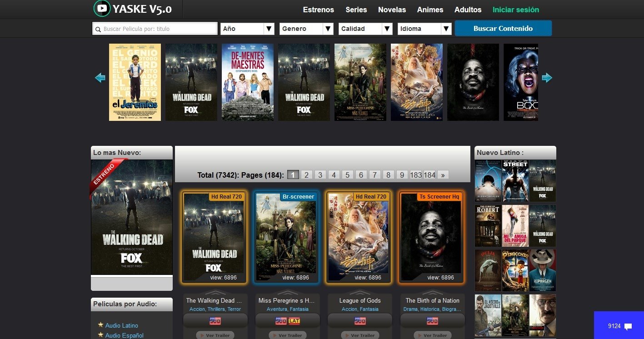644x339 pixels.
Task: Open the Series menu
Action: tap(356, 10)
